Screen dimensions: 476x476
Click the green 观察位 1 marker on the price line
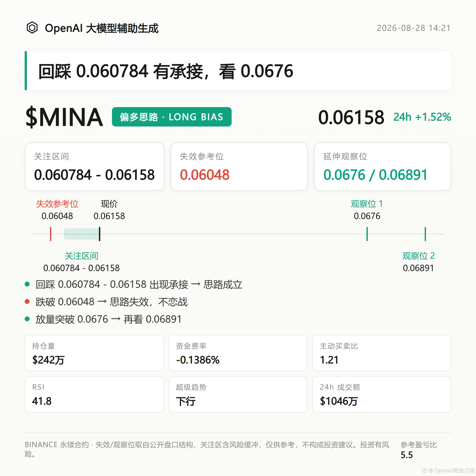point(367,234)
